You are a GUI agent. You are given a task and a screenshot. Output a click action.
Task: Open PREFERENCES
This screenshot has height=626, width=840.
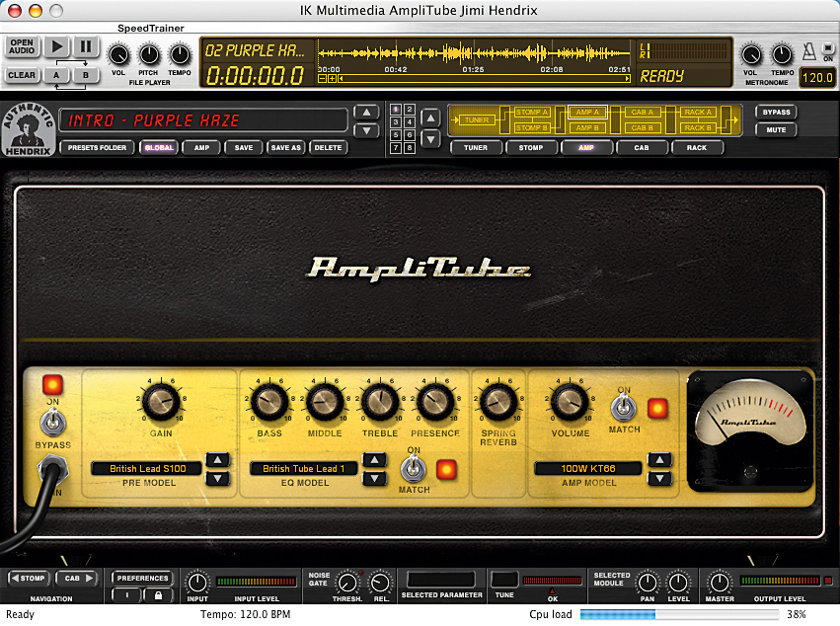point(142,579)
